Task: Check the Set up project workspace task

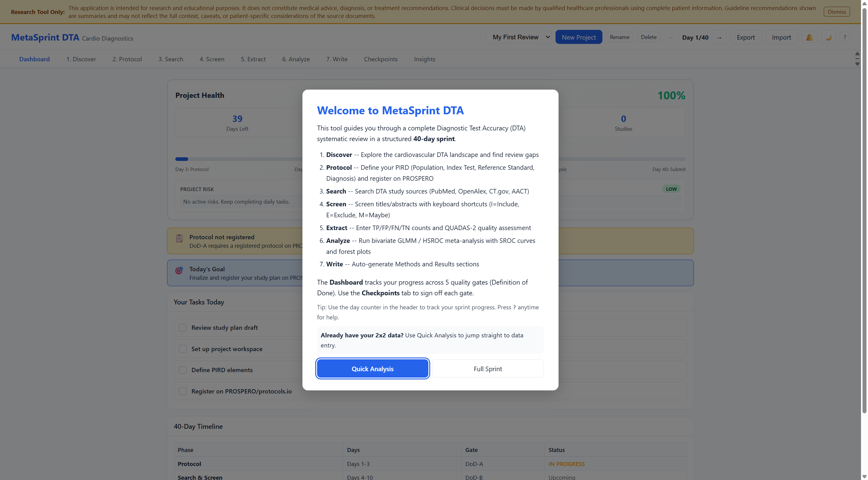Action: (183, 349)
